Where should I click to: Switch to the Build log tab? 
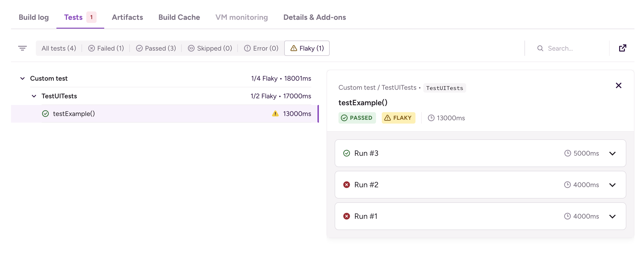point(34,17)
